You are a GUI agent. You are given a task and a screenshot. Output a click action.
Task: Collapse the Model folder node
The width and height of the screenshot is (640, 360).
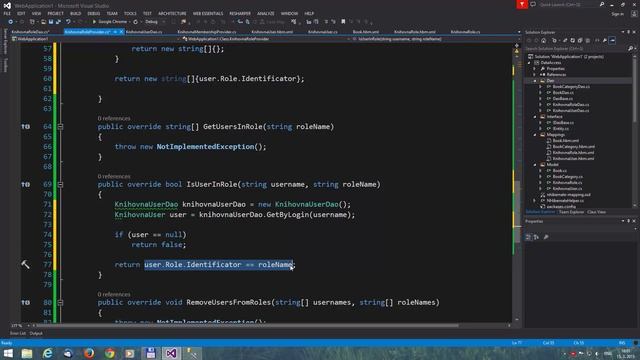click(x=535, y=165)
